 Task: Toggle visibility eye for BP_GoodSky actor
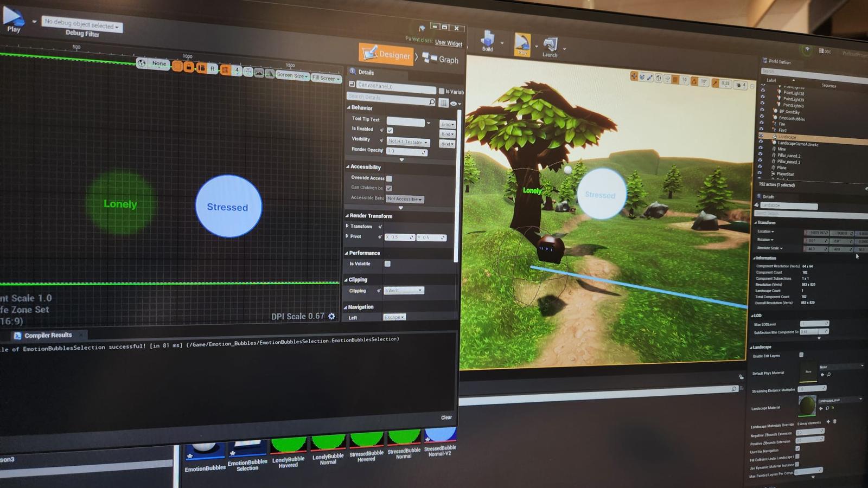[x=762, y=110]
